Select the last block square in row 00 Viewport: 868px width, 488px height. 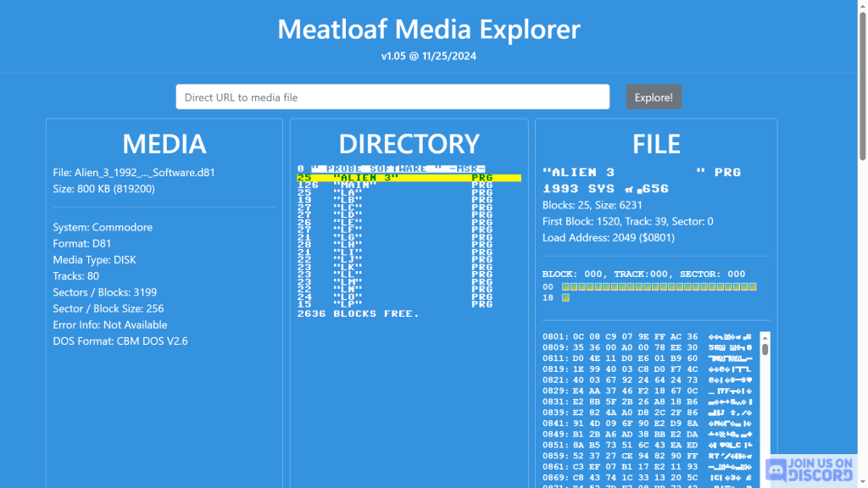(x=752, y=287)
